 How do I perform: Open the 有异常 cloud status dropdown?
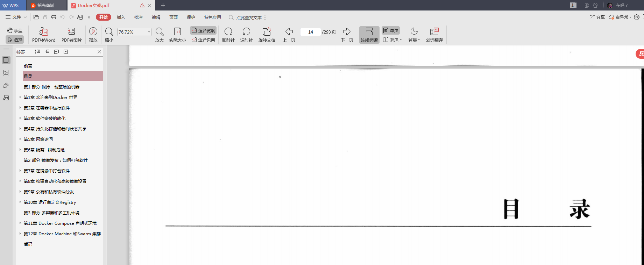click(x=620, y=17)
